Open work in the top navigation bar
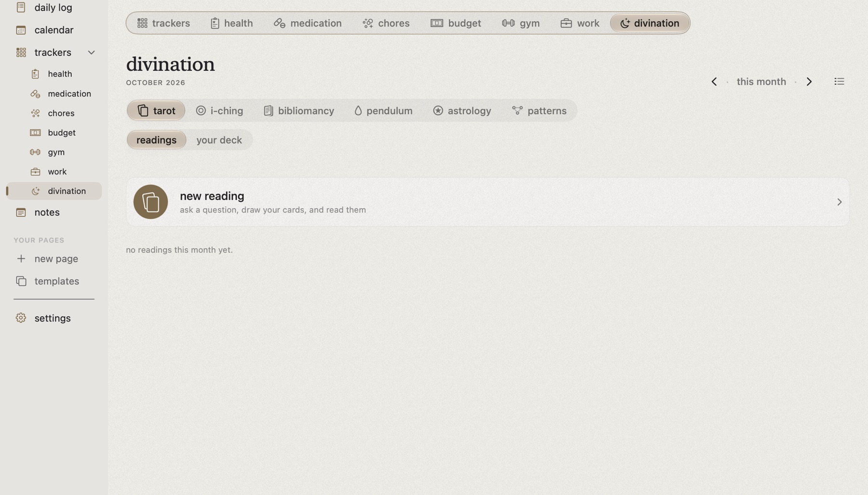Image resolution: width=868 pixels, height=495 pixels. point(580,23)
